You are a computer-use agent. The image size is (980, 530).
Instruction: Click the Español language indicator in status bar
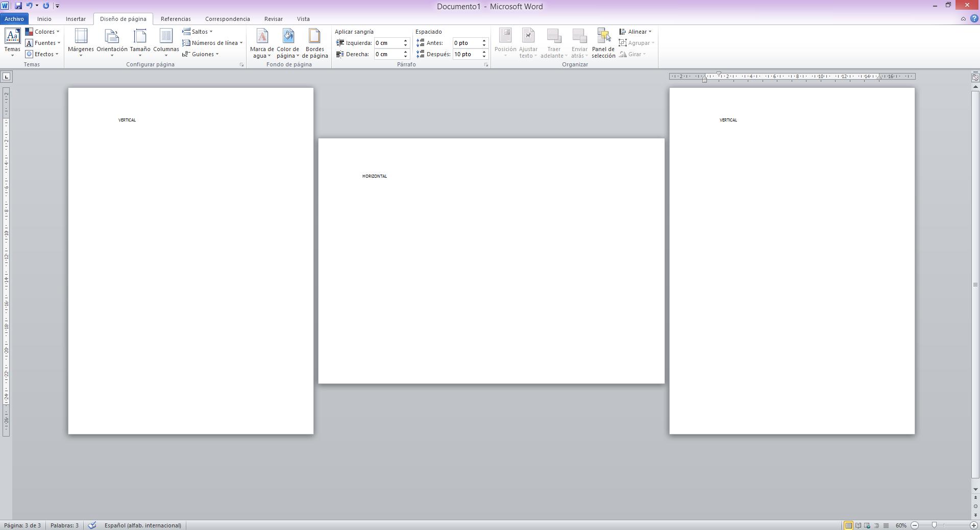(142, 525)
